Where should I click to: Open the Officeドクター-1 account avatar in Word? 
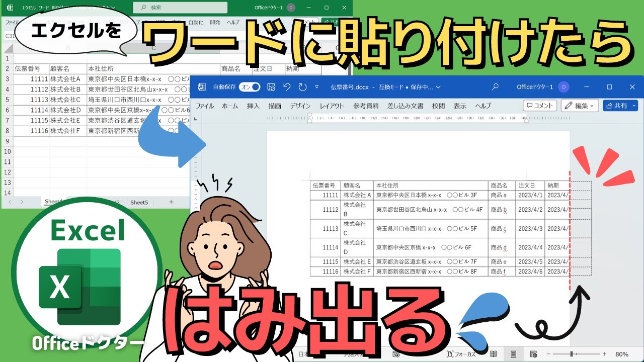(563, 87)
